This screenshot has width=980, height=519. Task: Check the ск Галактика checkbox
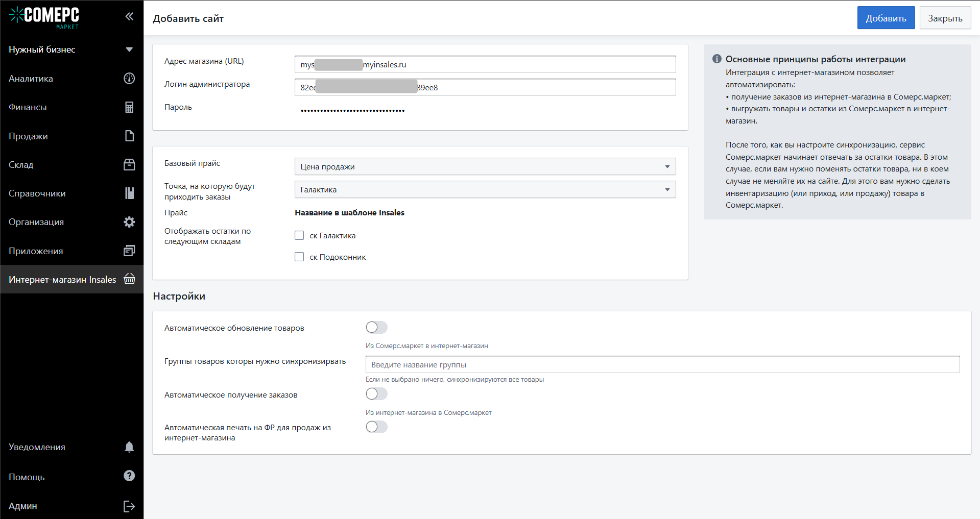click(299, 235)
